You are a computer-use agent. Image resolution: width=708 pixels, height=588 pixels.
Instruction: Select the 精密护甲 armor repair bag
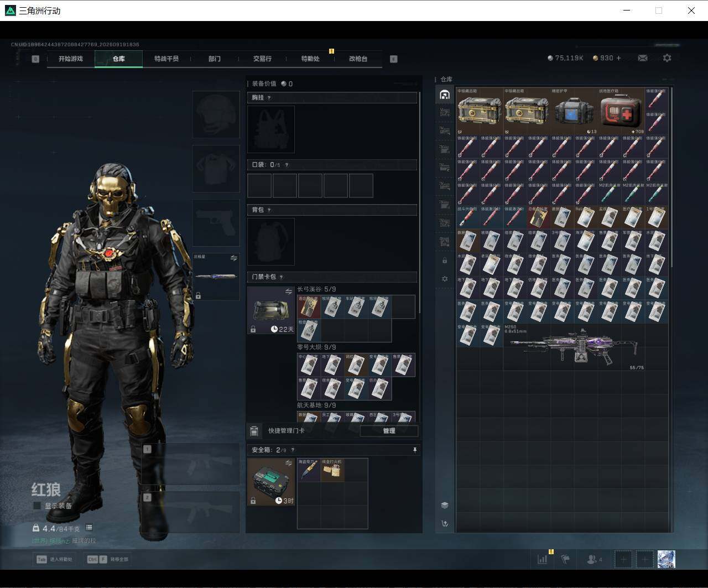(x=574, y=111)
